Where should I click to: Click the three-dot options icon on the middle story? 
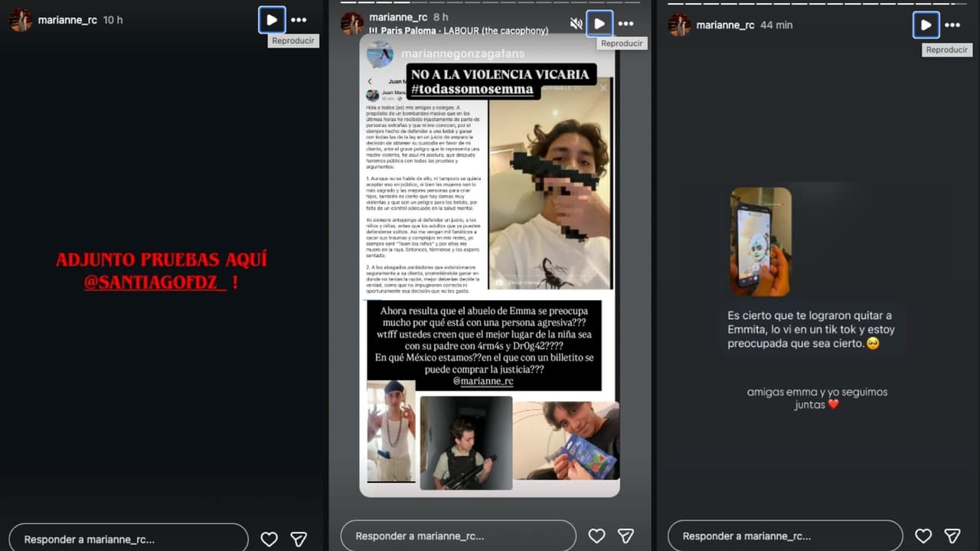point(626,23)
